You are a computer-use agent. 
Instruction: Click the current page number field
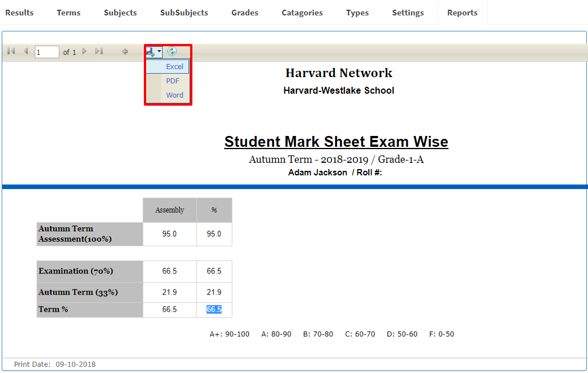coord(47,52)
